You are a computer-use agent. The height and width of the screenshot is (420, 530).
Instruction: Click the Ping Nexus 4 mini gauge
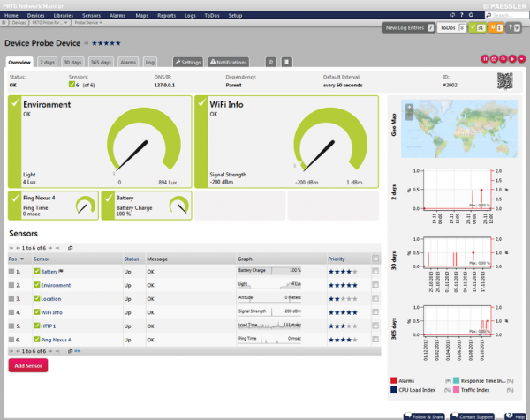(x=86, y=205)
